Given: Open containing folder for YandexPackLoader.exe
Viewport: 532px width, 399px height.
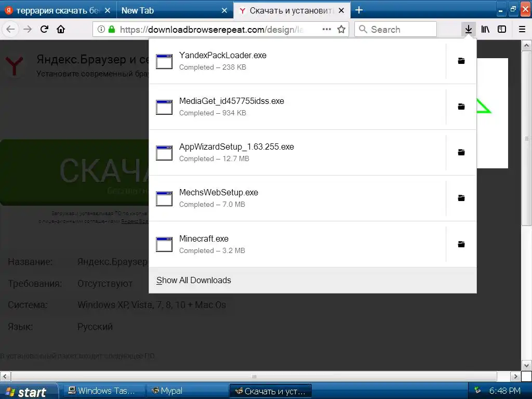Looking at the screenshot, I should (461, 61).
